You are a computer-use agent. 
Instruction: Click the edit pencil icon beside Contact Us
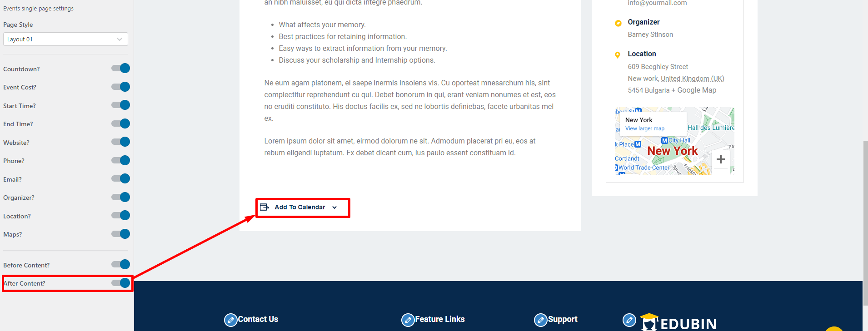point(230,320)
